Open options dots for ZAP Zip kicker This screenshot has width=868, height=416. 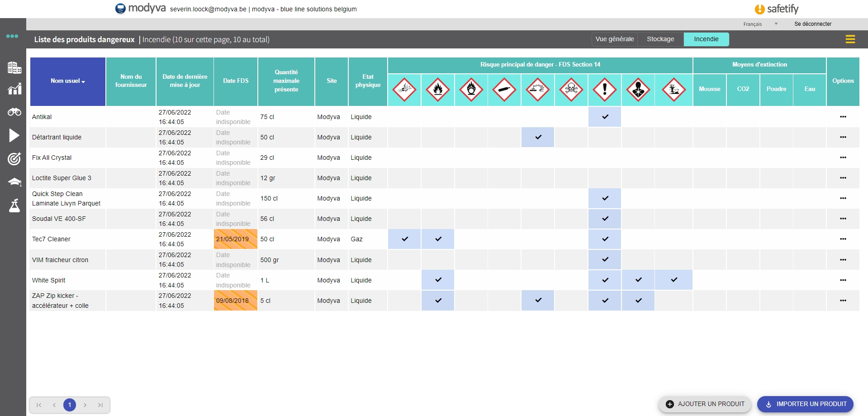[x=843, y=301]
